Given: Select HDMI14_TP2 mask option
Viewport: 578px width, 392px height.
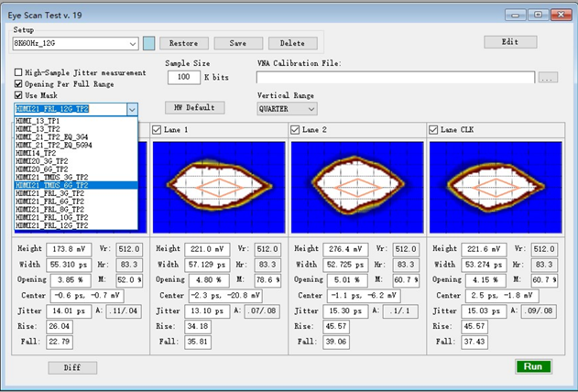Looking at the screenshot, I should [x=76, y=153].
